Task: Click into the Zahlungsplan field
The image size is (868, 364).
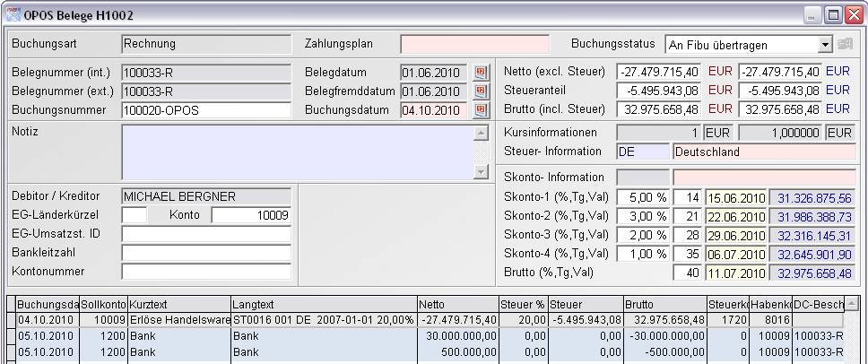Action: pos(474,44)
